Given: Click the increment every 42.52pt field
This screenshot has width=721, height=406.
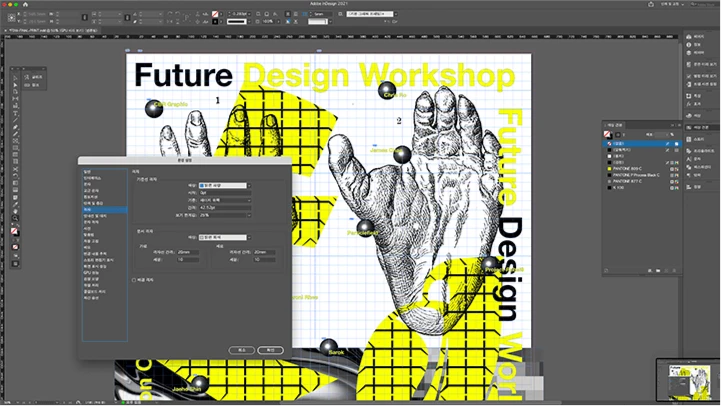Looking at the screenshot, I should [225, 207].
